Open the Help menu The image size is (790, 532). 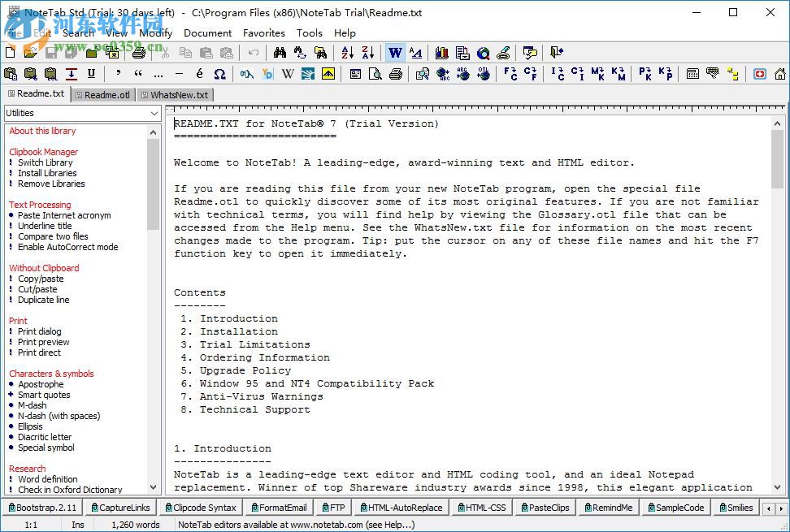(345, 32)
